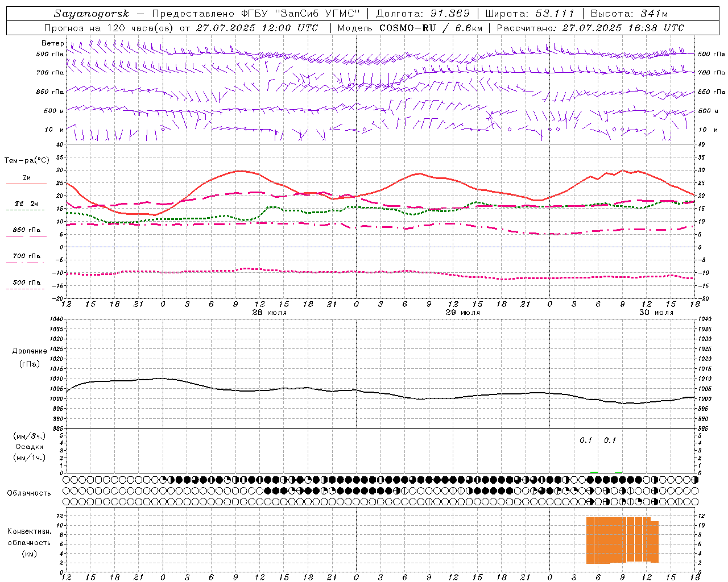Click the 'Td 2м' dew point legend label
728x582 pixels.
27,203
